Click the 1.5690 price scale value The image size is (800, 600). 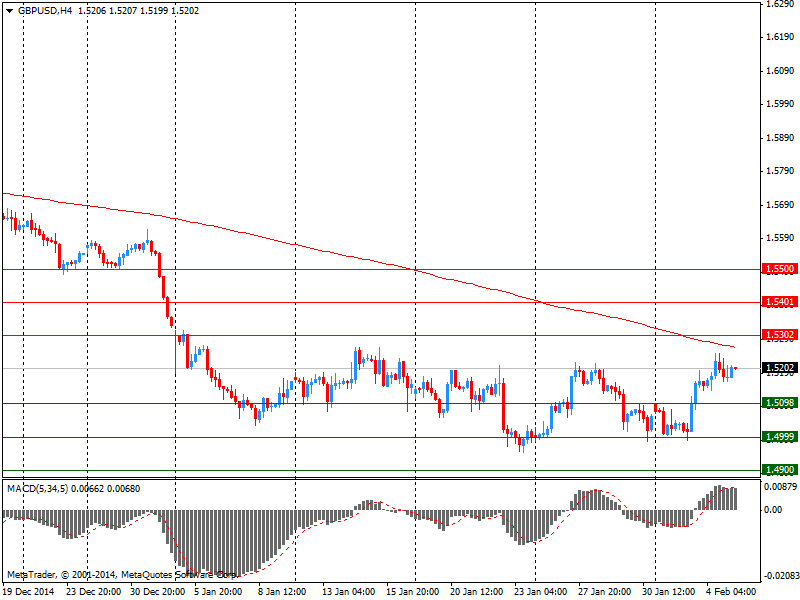781,205
